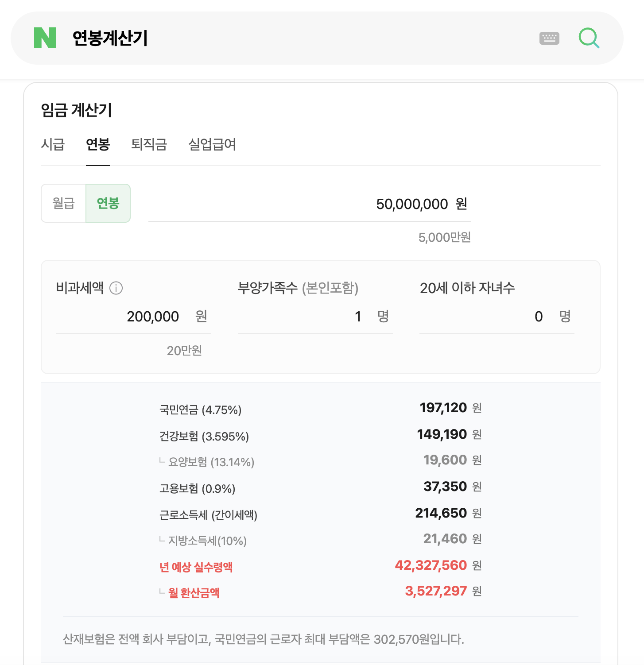Viewport: 644px width, 665px height.
Task: Click the 연봉계산기 search query text
Action: coord(110,38)
